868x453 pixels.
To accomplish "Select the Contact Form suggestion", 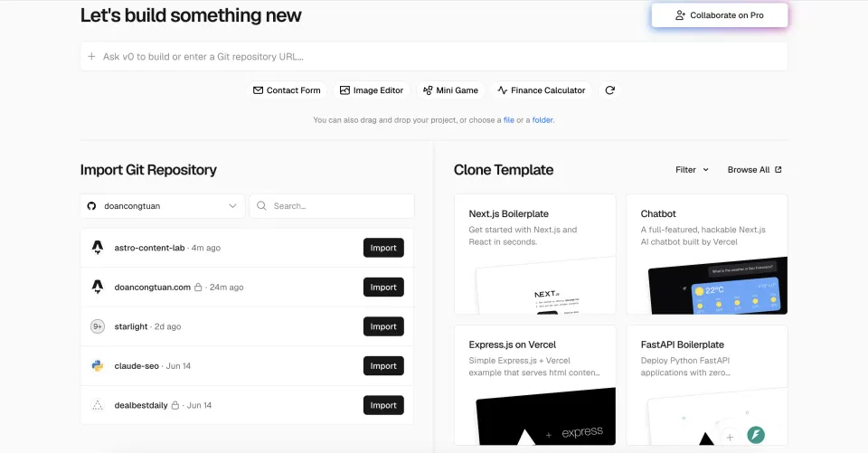I will point(287,90).
